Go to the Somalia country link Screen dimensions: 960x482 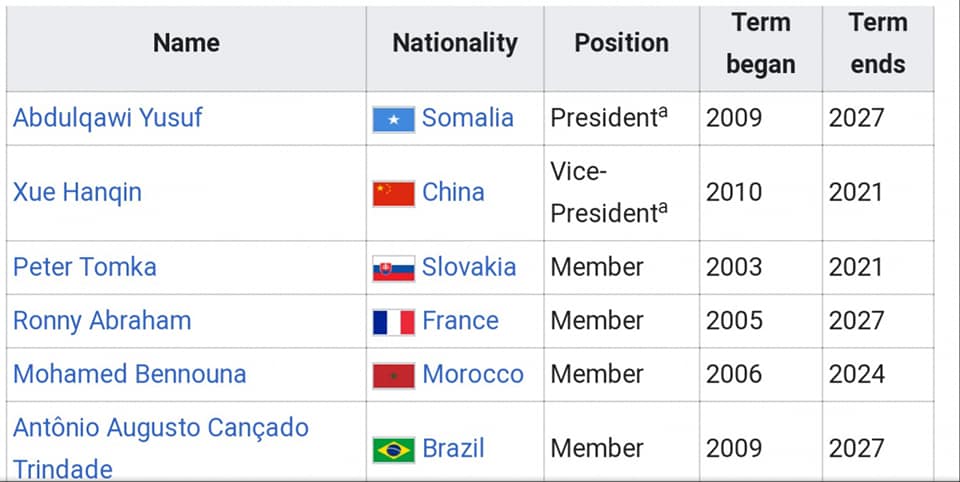click(x=467, y=118)
